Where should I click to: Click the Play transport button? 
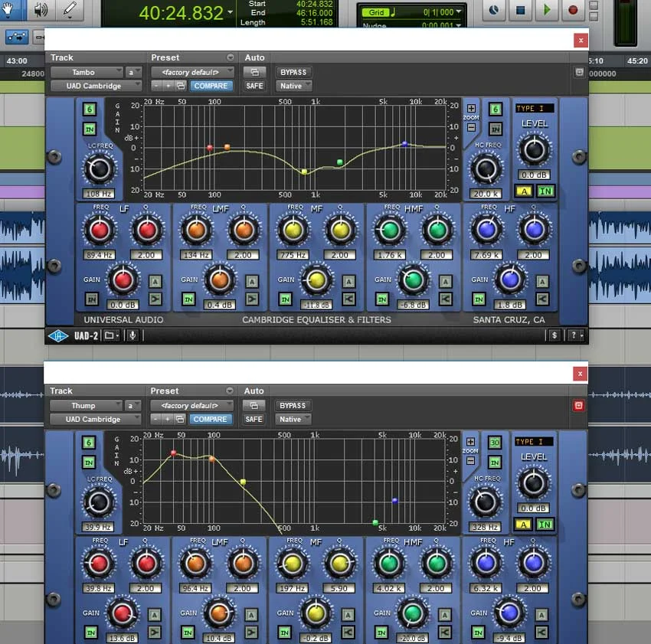coord(546,9)
